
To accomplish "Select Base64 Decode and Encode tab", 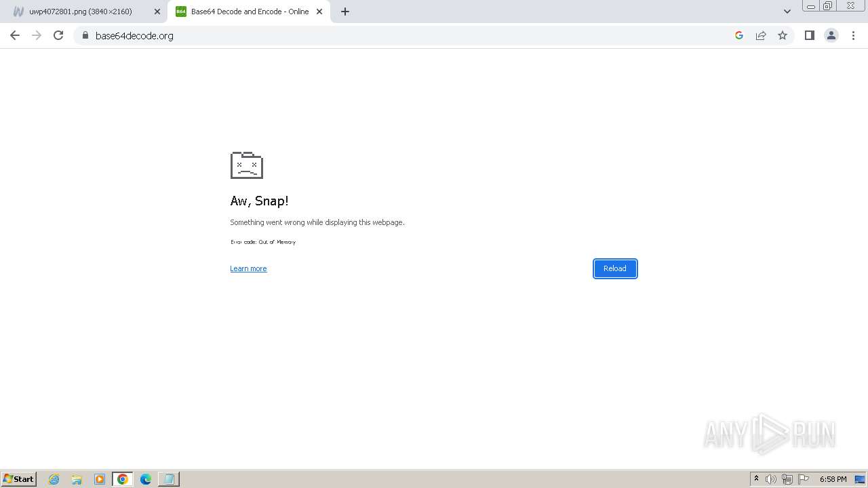I will click(249, 12).
